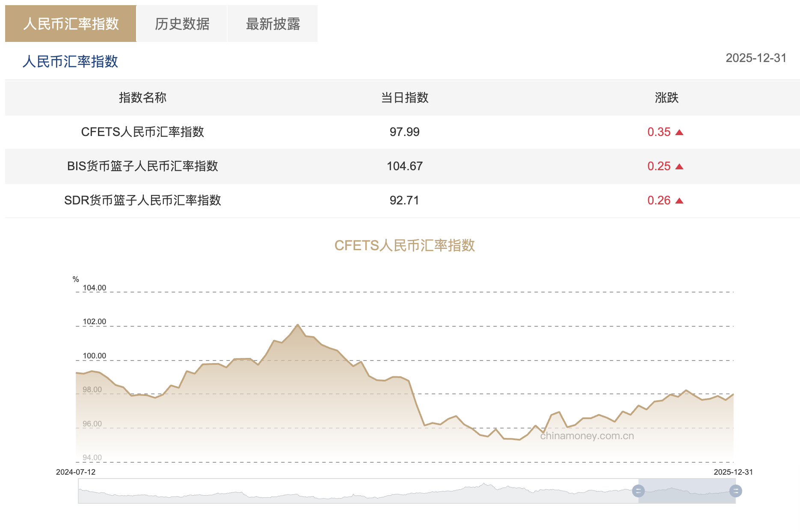
Task: Click the 2025-12-31 date at top right
Action: tap(756, 58)
